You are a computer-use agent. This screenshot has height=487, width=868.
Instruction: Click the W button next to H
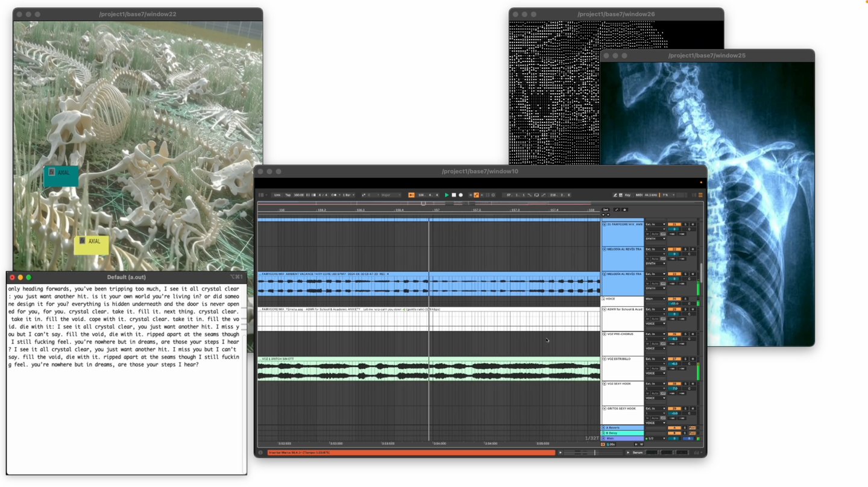coord(641,444)
